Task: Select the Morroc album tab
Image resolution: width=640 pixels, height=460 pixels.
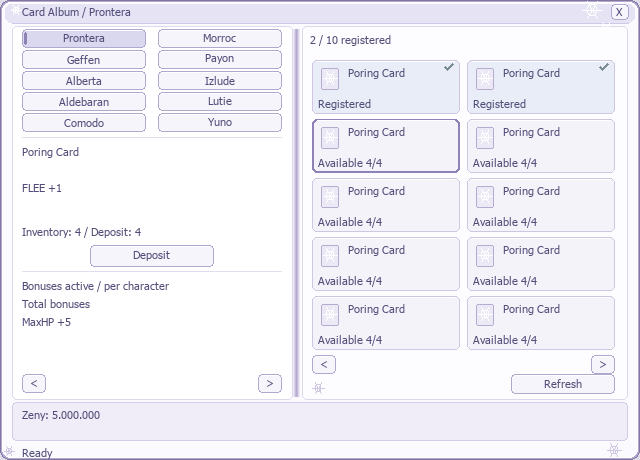Action: 220,38
